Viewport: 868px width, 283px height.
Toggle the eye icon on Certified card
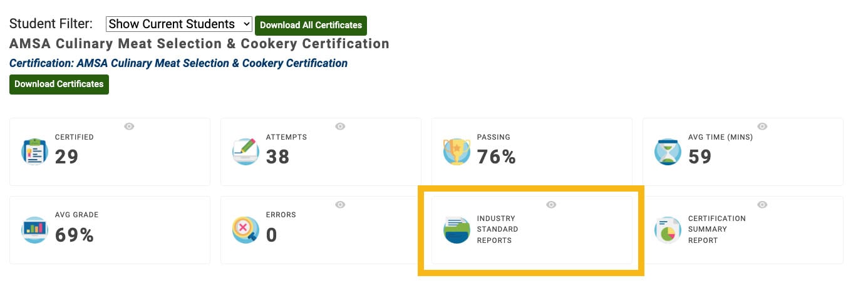pos(129,126)
